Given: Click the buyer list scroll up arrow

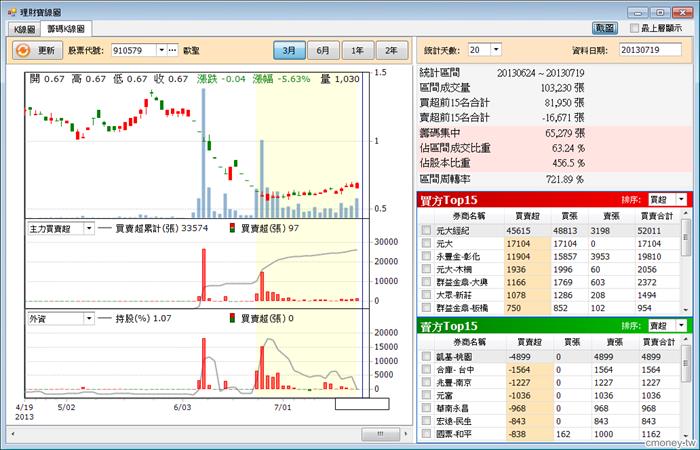Looking at the screenshot, I should (686, 215).
